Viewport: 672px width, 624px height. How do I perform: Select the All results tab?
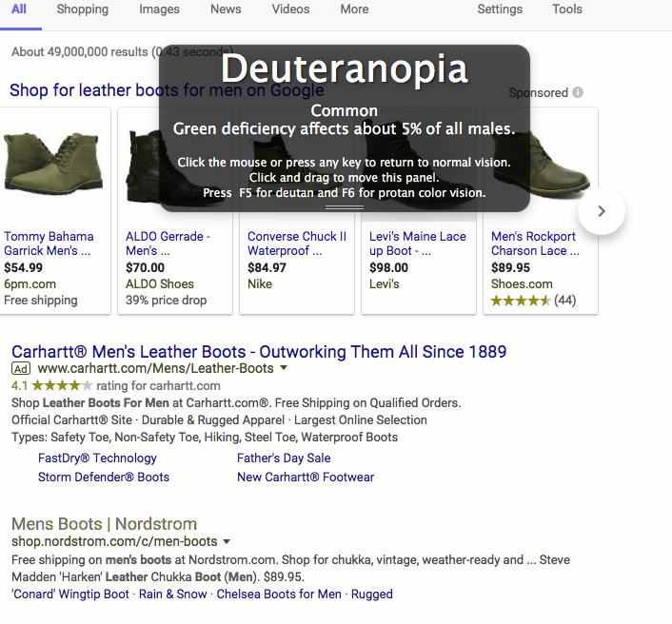click(19, 10)
